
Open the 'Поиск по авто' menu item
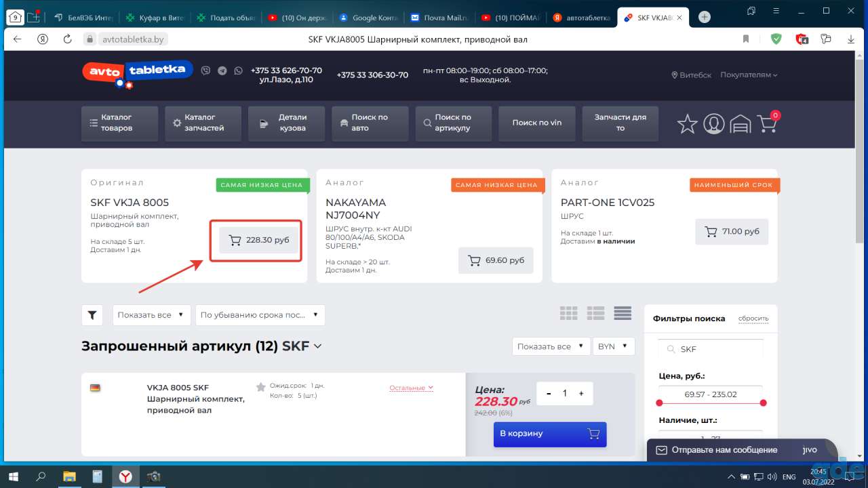click(x=370, y=123)
